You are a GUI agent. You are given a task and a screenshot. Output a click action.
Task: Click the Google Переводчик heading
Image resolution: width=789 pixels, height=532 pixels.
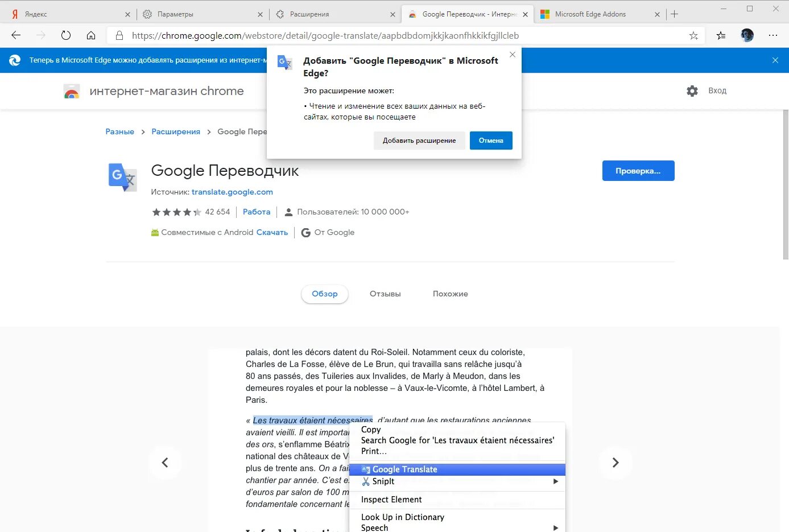225,171
